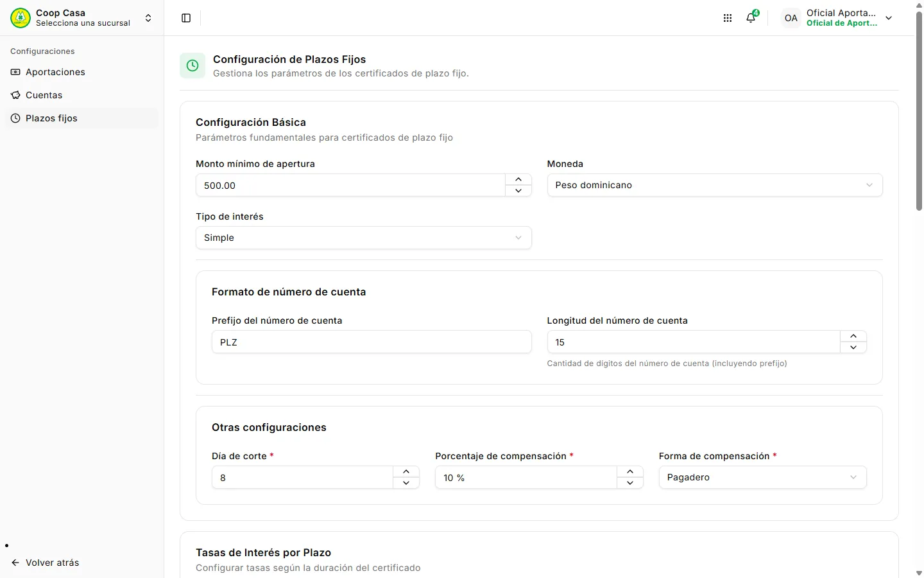The width and height of the screenshot is (924, 578).
Task: Increase Longitud del número de cuenta
Action: pos(853,336)
